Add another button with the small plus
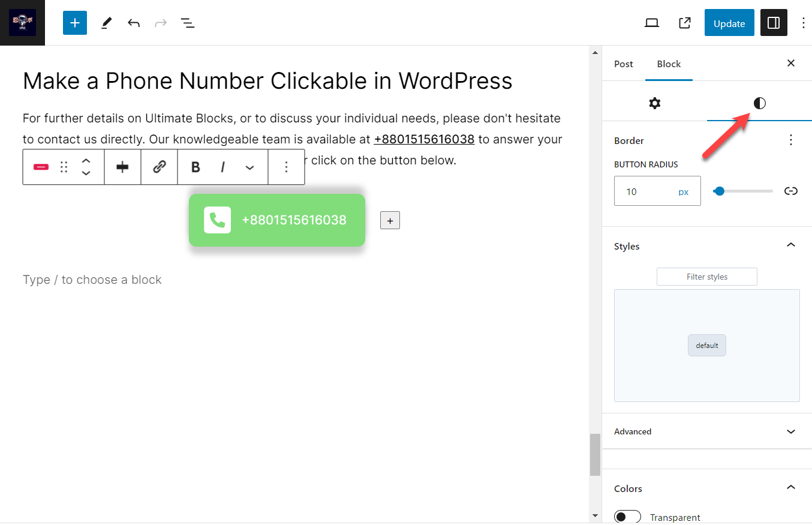This screenshot has width=812, height=525. coord(390,220)
